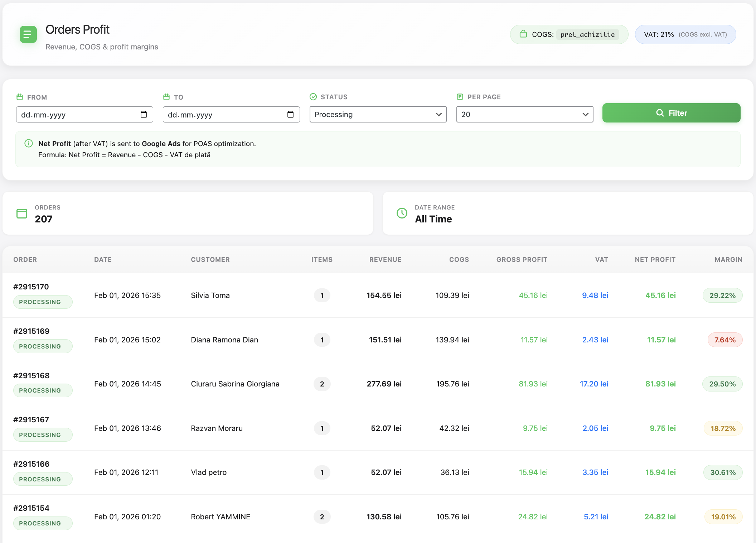Click the calendar icon on the Orders summary card
Image resolution: width=756 pixels, height=543 pixels.
22,213
